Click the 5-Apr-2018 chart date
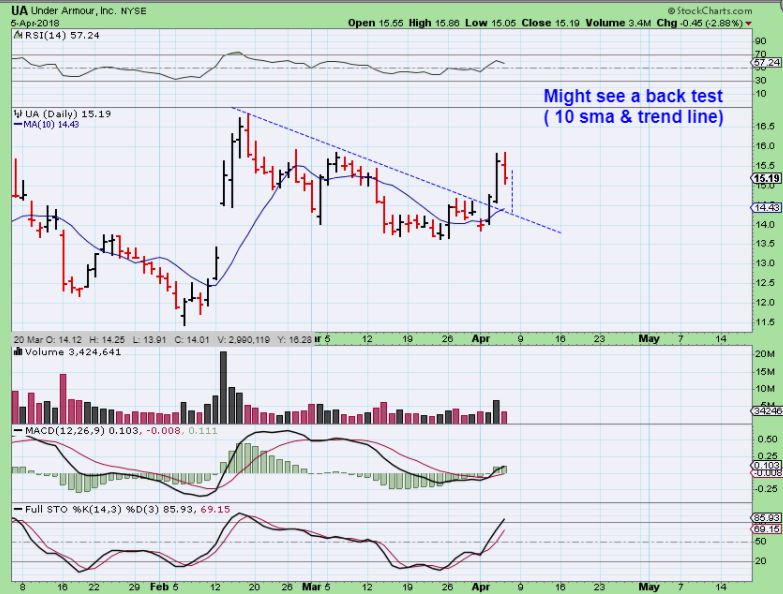The width and height of the screenshot is (783, 594). tap(35, 23)
